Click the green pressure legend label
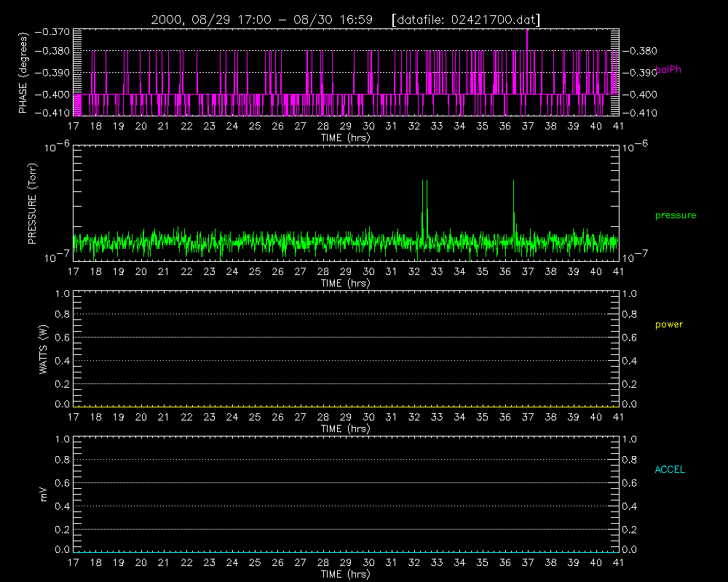This screenshot has width=728, height=582. point(676,215)
